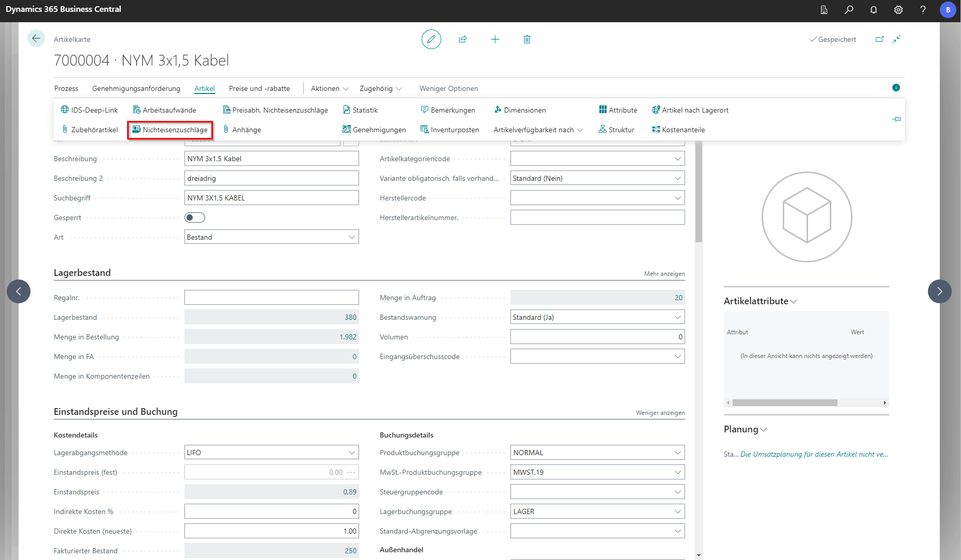Click the delete trash can icon

coord(527,39)
